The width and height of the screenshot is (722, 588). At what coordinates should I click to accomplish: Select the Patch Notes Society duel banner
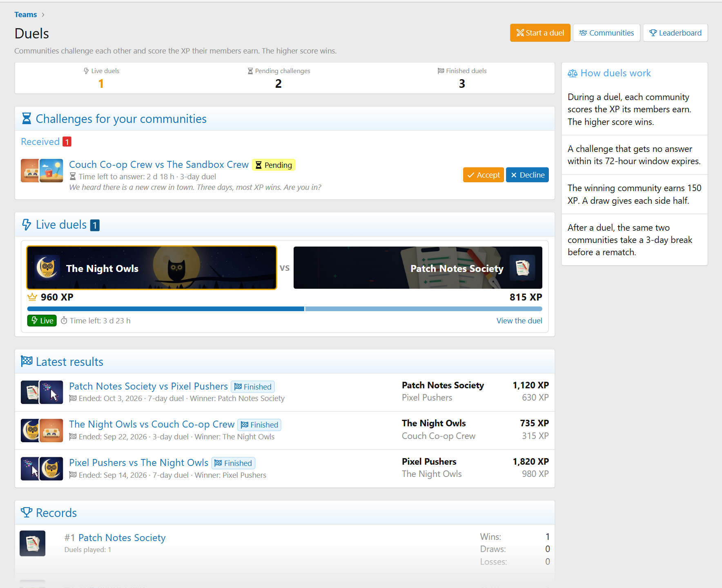click(x=418, y=268)
